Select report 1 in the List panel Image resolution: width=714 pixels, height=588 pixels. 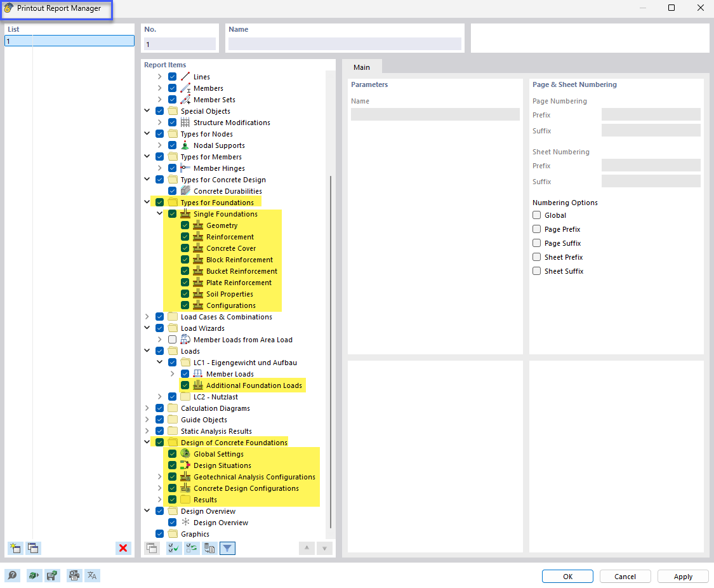[x=69, y=40]
